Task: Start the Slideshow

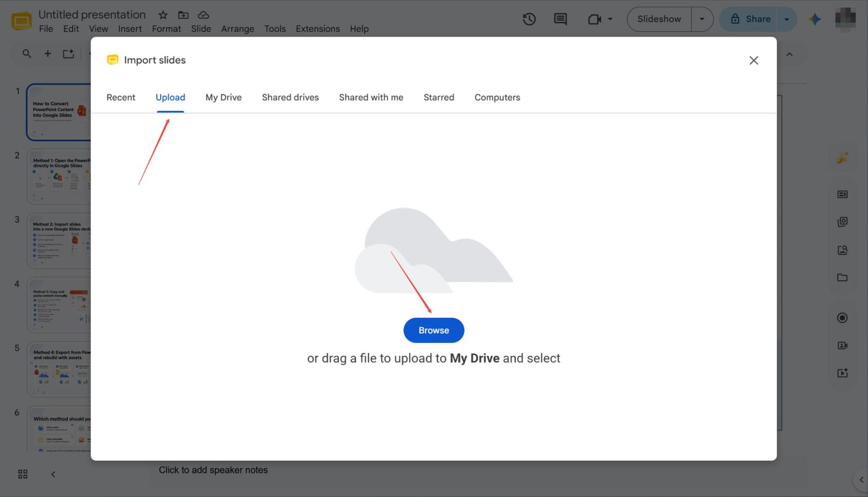Action: pos(659,19)
